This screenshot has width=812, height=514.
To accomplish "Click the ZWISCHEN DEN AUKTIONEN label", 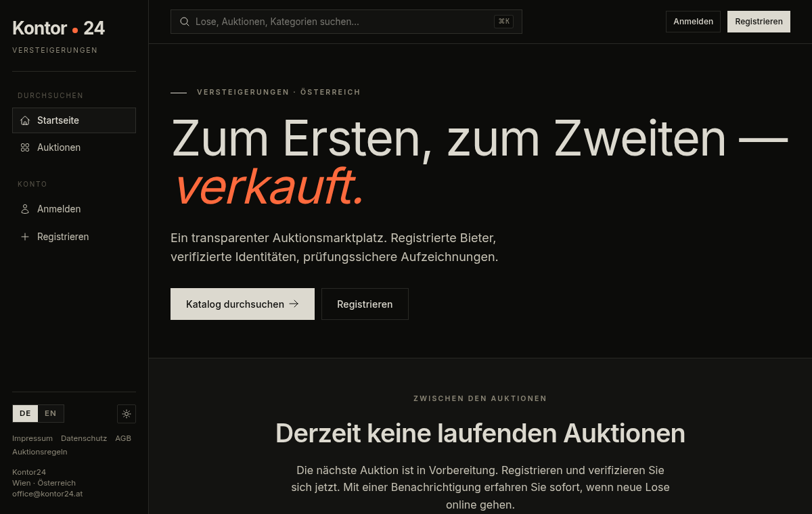I will (x=480, y=398).
